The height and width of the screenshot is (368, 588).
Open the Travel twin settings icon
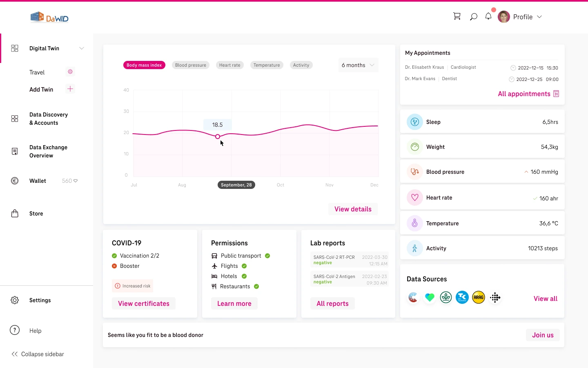coord(70,72)
